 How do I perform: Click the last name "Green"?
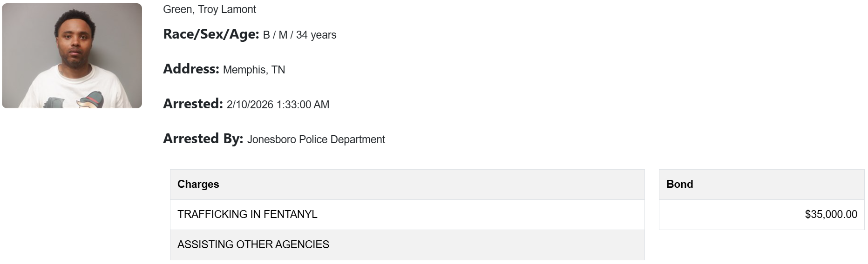(x=177, y=9)
